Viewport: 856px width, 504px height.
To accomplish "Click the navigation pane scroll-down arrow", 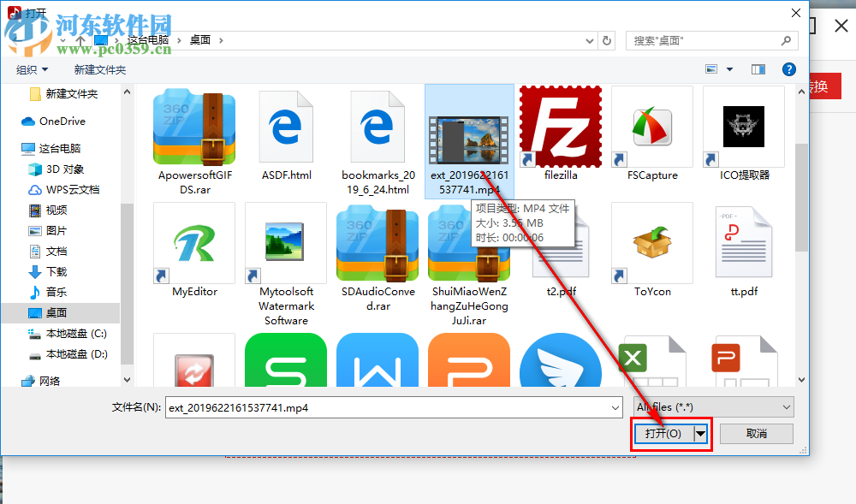I will (127, 380).
